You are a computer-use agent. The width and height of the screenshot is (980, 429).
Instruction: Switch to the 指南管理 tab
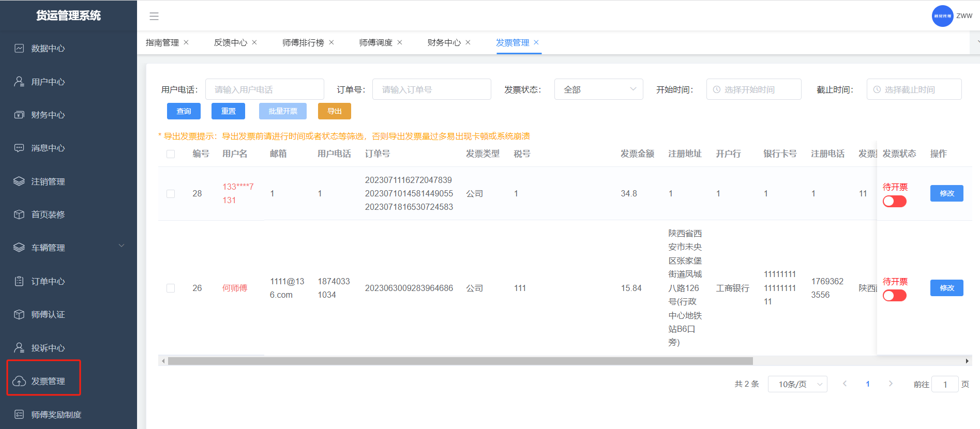(162, 42)
